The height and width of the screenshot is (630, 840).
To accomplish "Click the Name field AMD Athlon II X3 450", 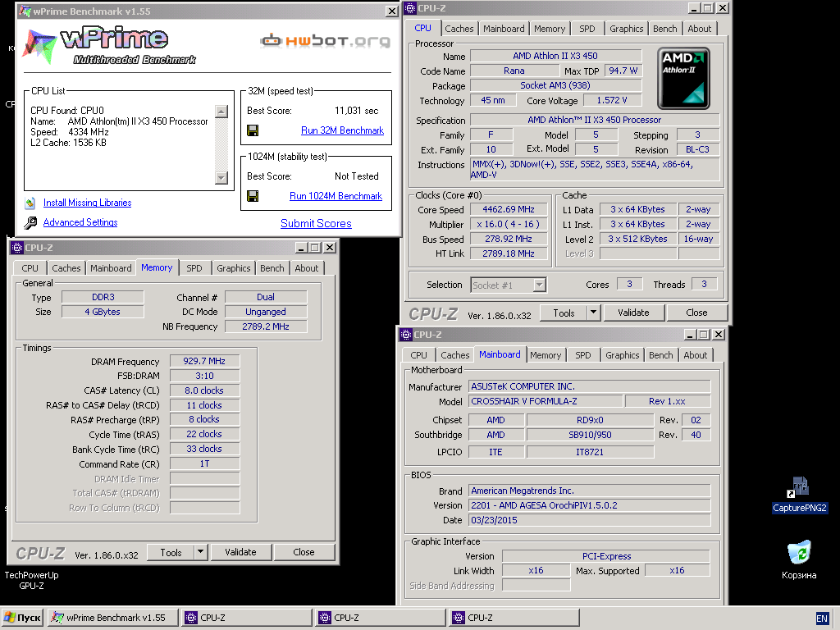I will point(555,56).
